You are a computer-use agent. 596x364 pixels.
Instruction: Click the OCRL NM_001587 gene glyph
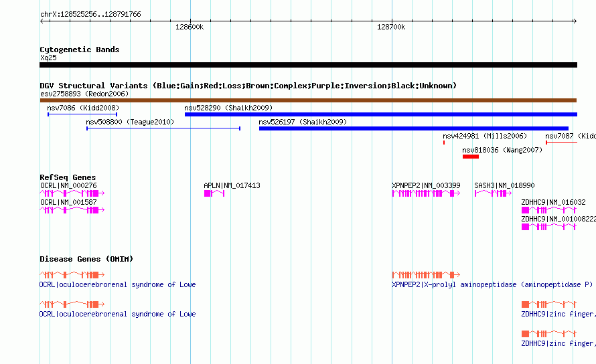coord(72,210)
